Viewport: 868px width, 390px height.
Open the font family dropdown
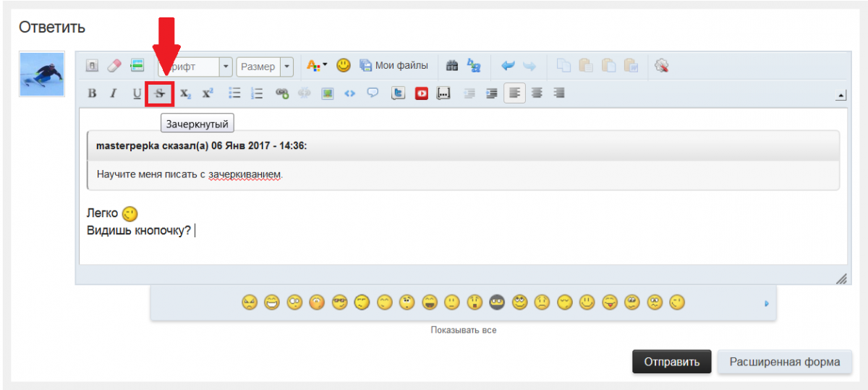tap(226, 67)
